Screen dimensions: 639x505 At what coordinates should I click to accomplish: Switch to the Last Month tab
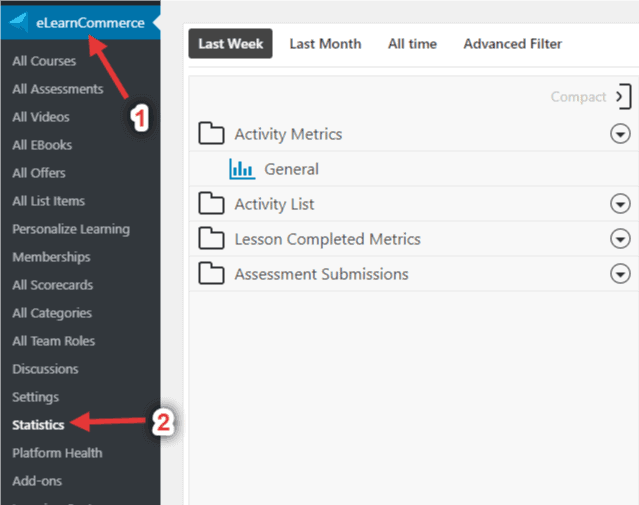coord(325,44)
